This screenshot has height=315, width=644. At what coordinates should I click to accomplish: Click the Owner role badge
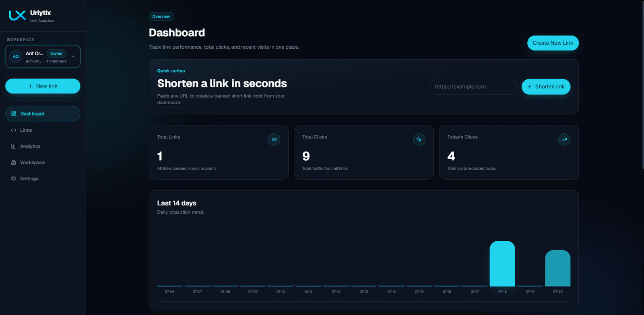coord(56,53)
